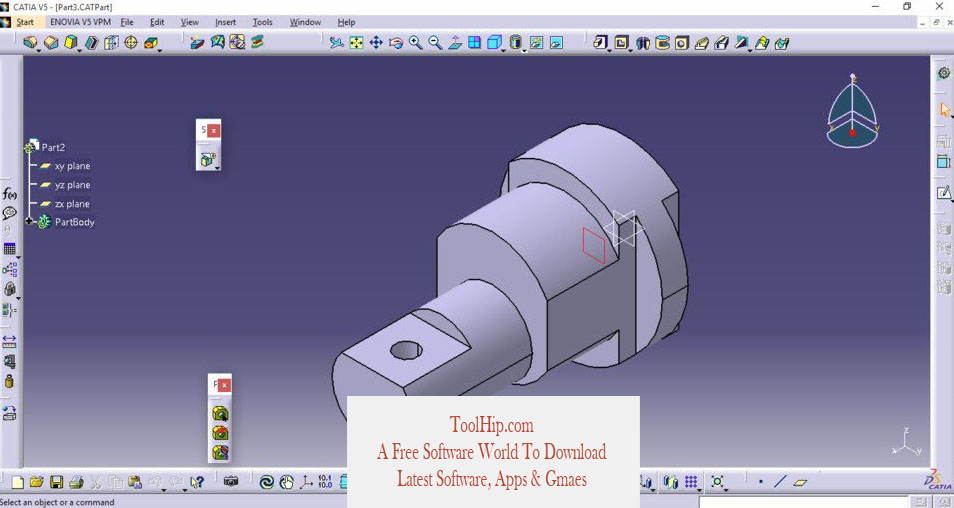Screen dimensions: 954x508
Task: Click the Thick Surface icon
Action: point(218,43)
